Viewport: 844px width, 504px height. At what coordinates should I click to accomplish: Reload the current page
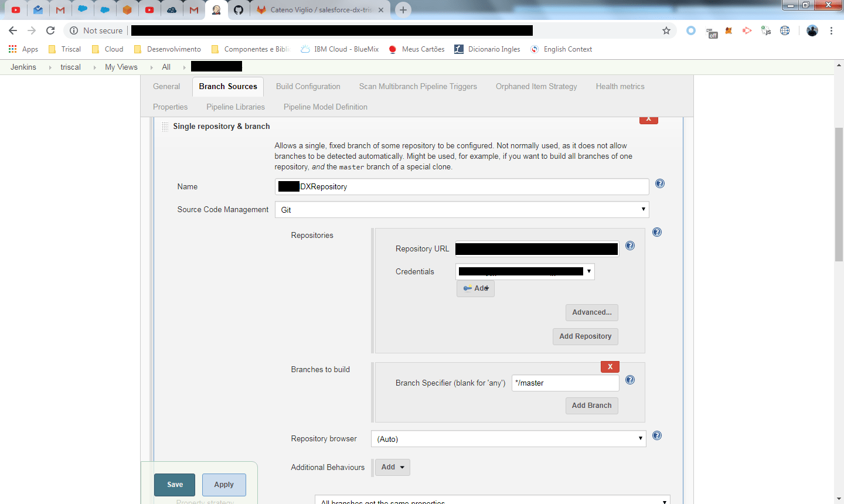coord(50,30)
